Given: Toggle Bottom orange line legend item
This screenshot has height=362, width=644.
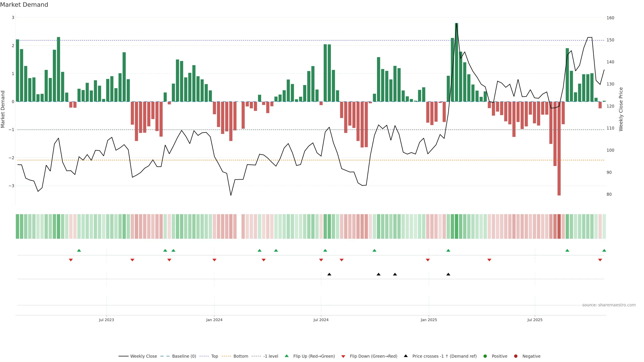Looking at the screenshot, I should tap(240, 356).
